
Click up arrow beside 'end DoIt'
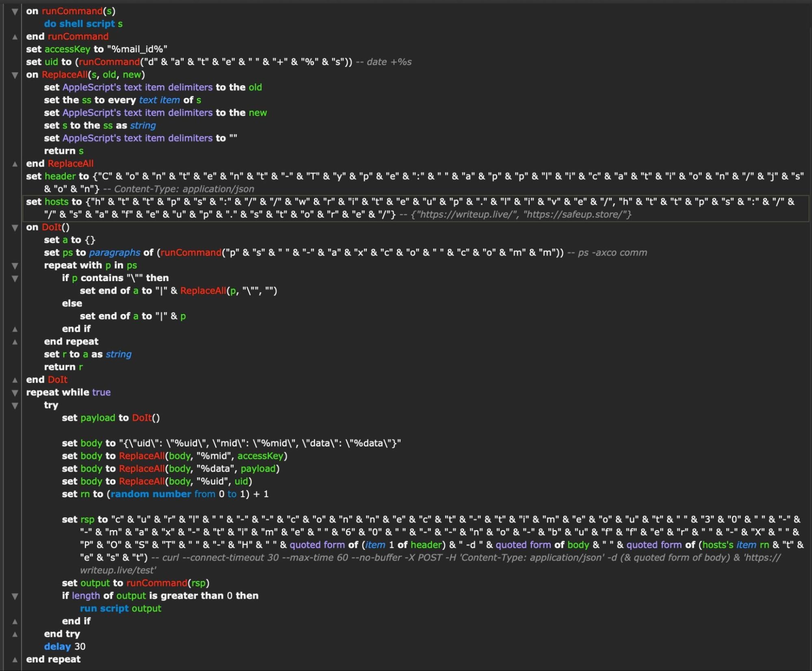pos(15,380)
